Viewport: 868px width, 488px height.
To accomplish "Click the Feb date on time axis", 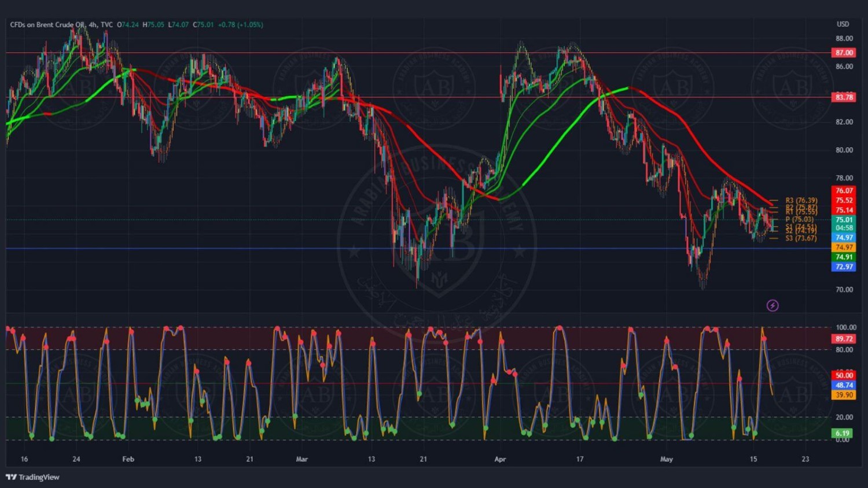I will pos(128,459).
